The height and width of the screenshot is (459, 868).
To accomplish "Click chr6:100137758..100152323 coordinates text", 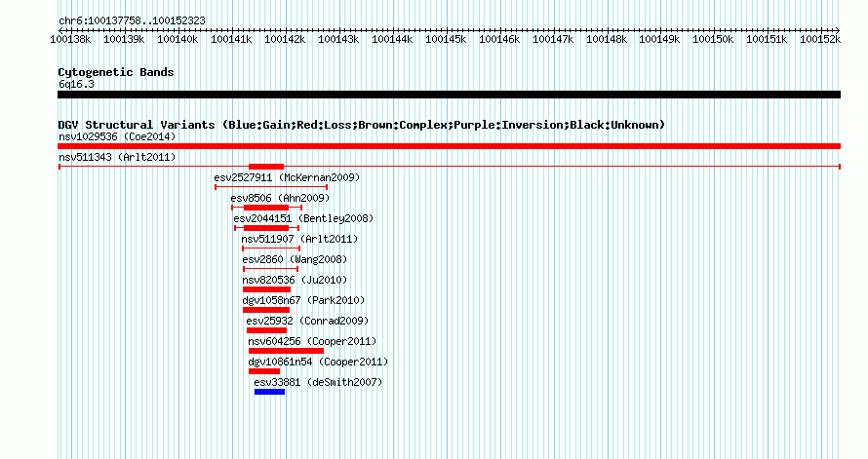I will tap(132, 20).
